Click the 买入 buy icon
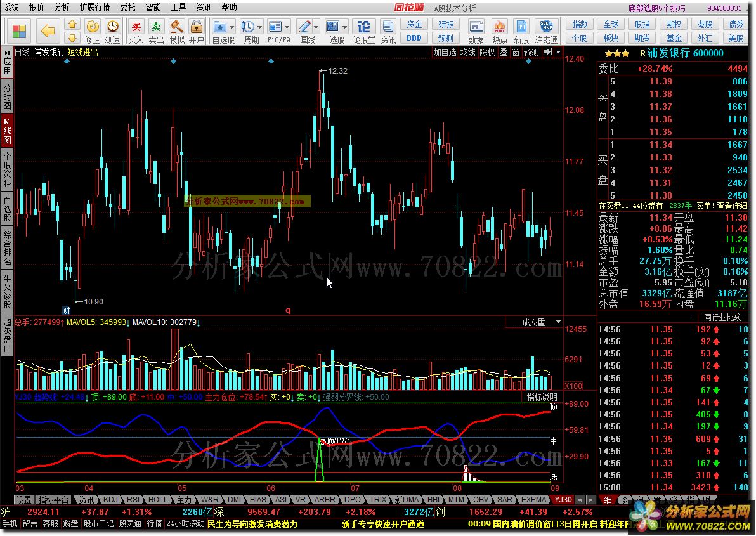The image size is (756, 536). coord(136,31)
